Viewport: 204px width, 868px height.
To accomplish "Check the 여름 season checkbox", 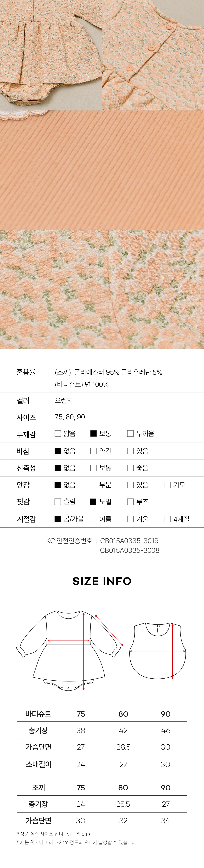I will coord(93,519).
